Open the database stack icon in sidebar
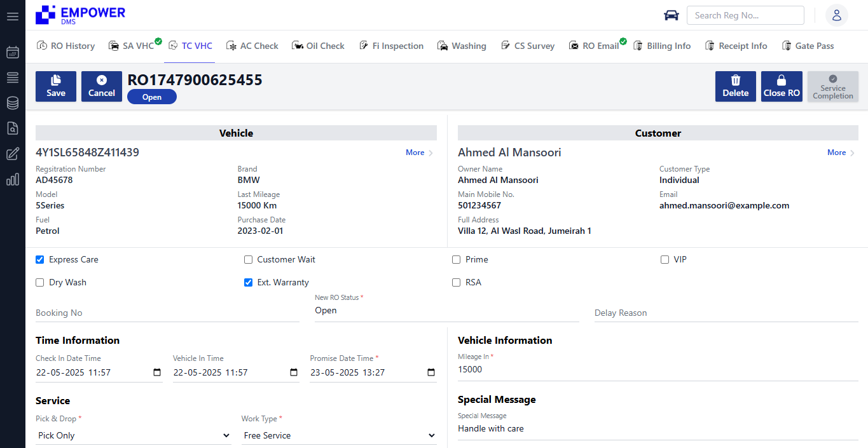 pos(13,103)
